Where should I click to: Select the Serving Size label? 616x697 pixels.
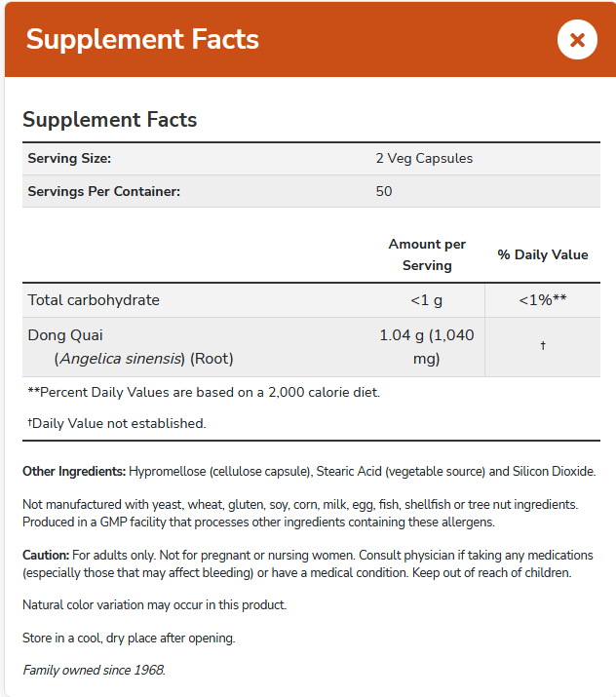[69, 158]
